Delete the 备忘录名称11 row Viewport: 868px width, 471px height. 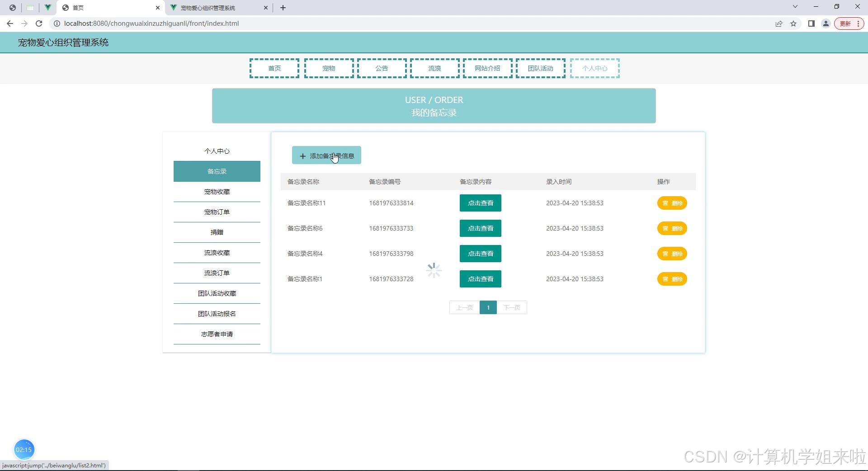point(672,203)
